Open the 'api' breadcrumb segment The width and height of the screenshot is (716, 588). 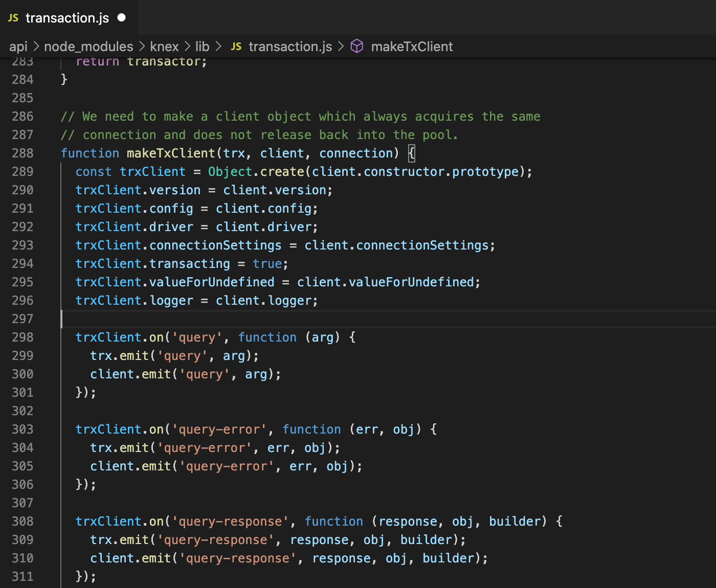[x=18, y=47]
